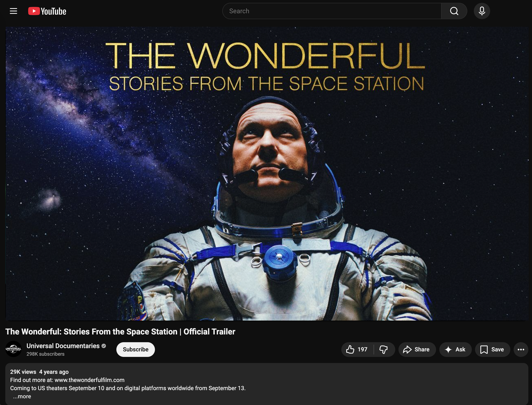Start voice search with microphone icon
Viewport: 532px width, 405px height.
click(x=482, y=11)
